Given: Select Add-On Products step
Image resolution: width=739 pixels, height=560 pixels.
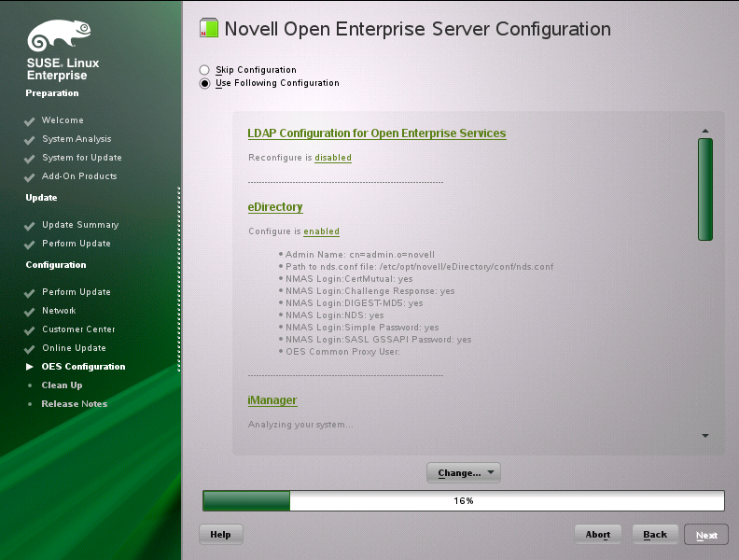Looking at the screenshot, I should coord(79,176).
